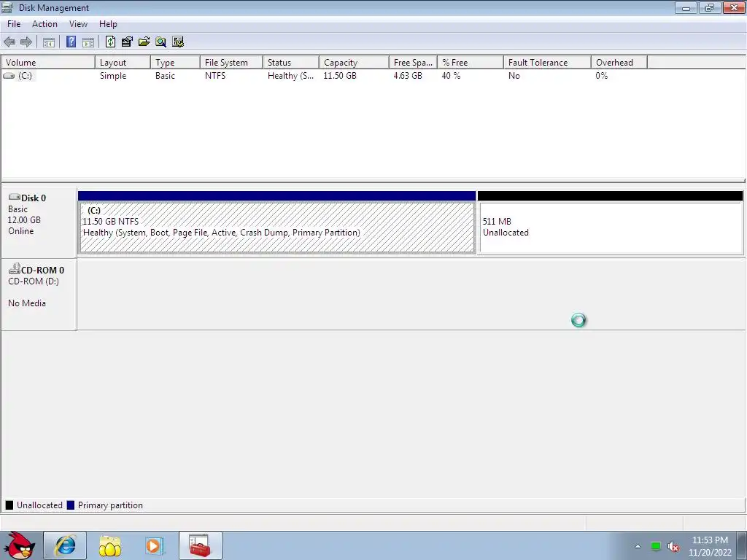The width and height of the screenshot is (747, 560).
Task: Sort by the Layout column header
Action: click(123, 63)
